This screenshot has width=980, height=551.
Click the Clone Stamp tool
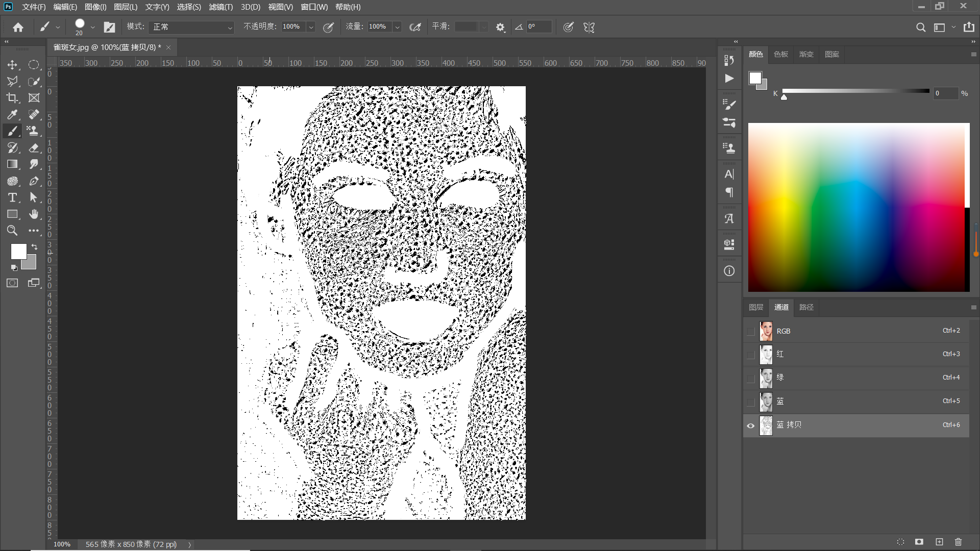34,131
